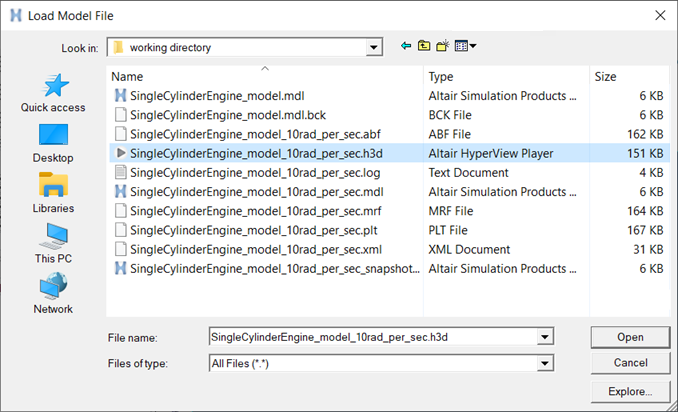Go back using the green arrow icon

[406, 46]
